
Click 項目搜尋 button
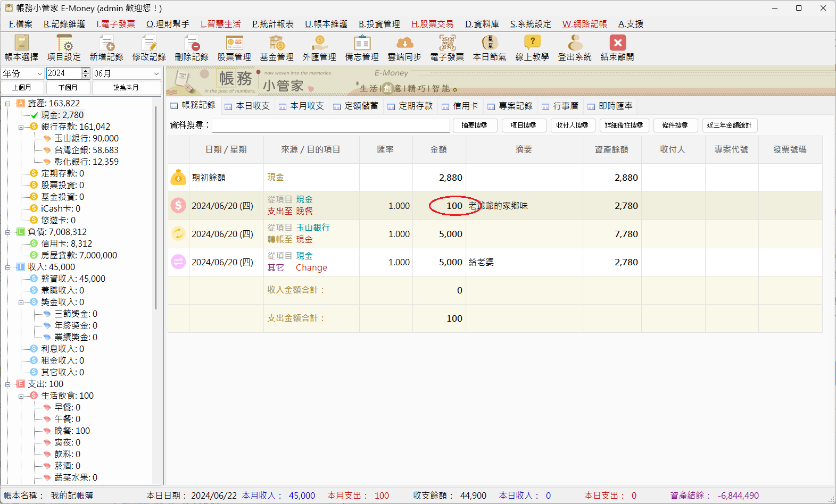(524, 125)
